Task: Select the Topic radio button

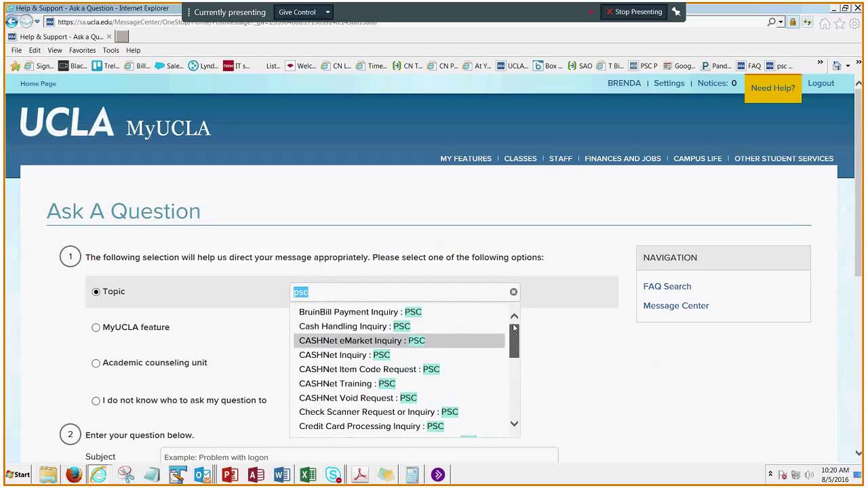Action: pyautogui.click(x=96, y=291)
